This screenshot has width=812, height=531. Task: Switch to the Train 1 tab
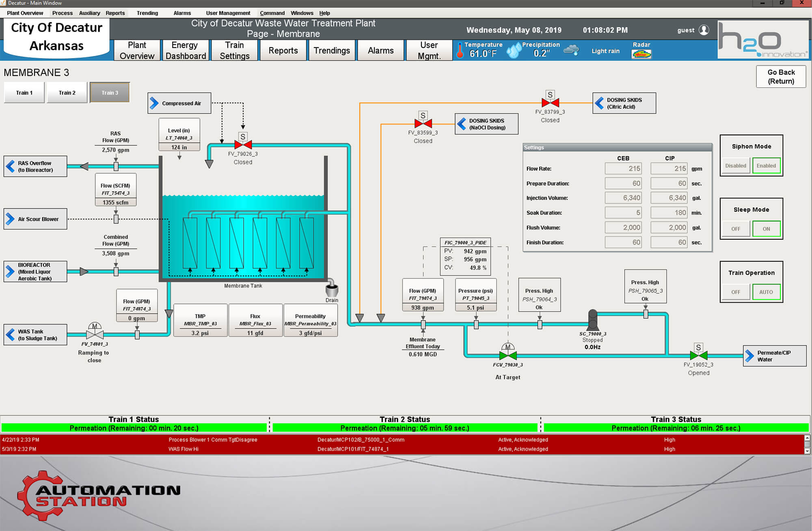click(x=24, y=92)
